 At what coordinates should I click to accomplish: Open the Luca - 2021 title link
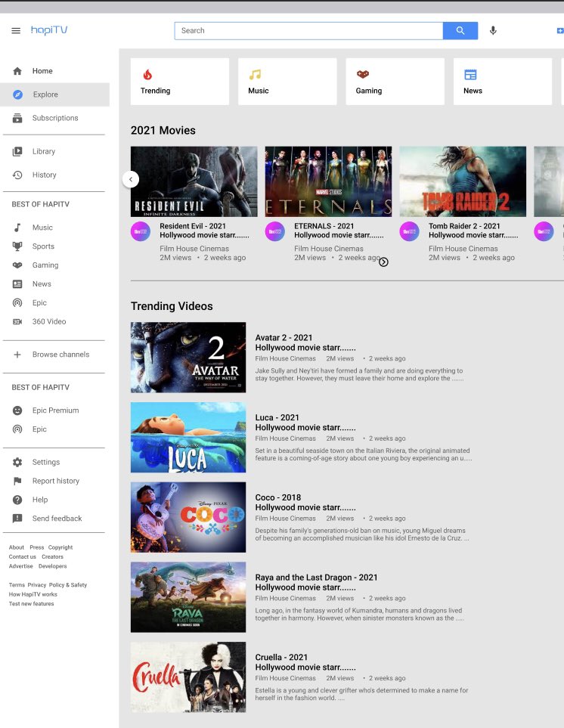click(x=277, y=418)
